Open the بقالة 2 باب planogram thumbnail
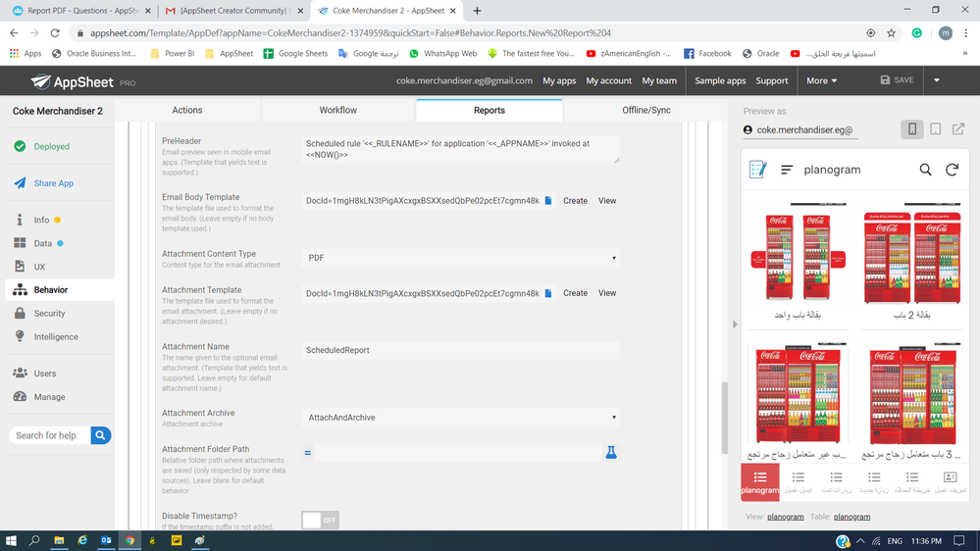The width and height of the screenshot is (980, 551). pyautogui.click(x=912, y=261)
